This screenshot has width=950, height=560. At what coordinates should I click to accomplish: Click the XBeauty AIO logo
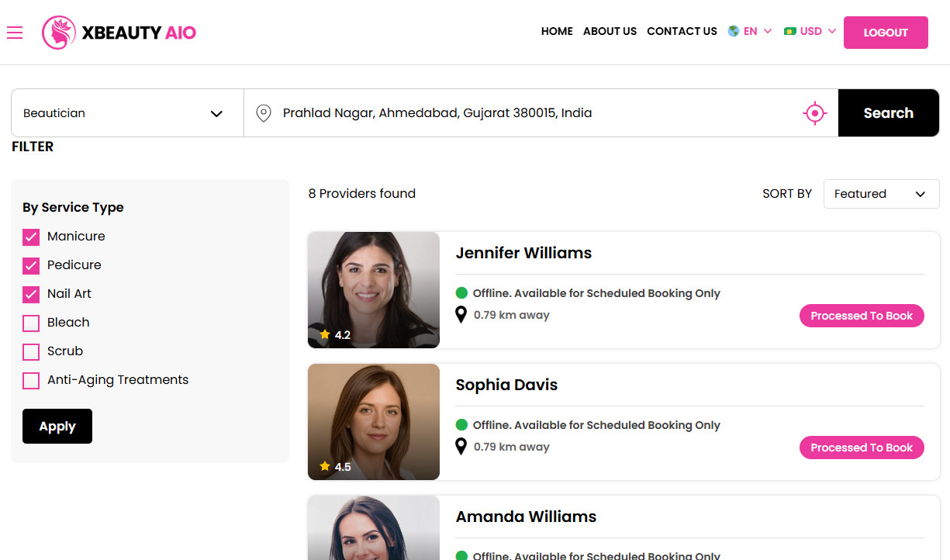119,33
